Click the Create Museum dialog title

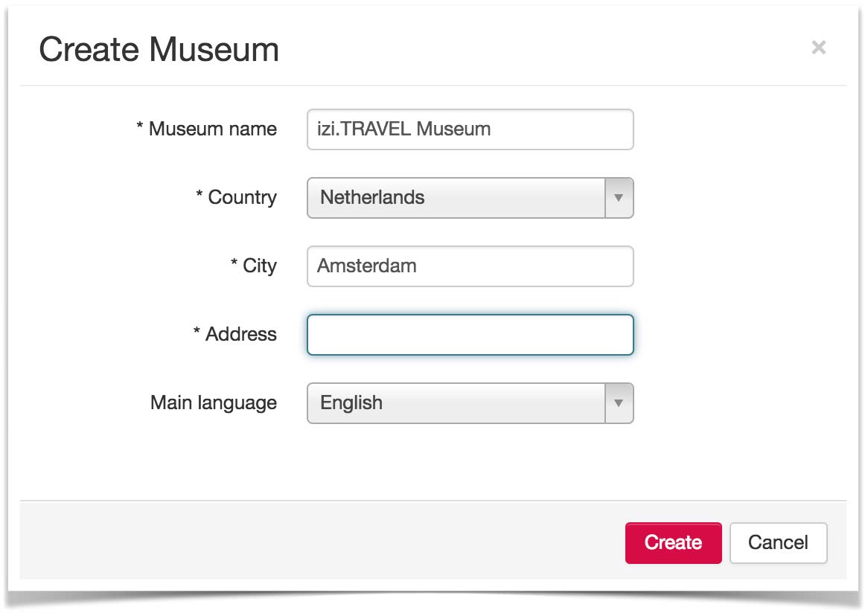[x=159, y=49]
